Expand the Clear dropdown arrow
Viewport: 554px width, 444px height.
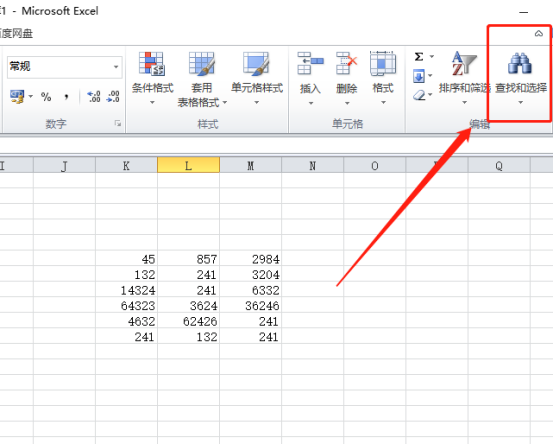(x=430, y=94)
